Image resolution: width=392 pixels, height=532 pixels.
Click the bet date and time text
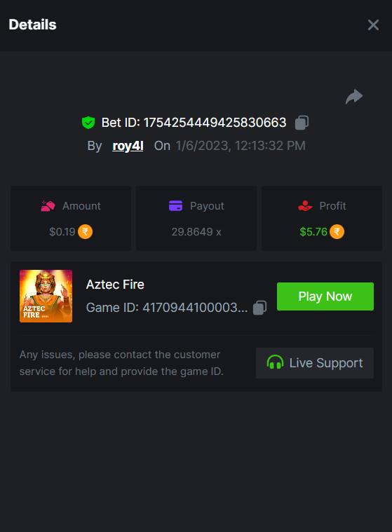click(x=241, y=146)
